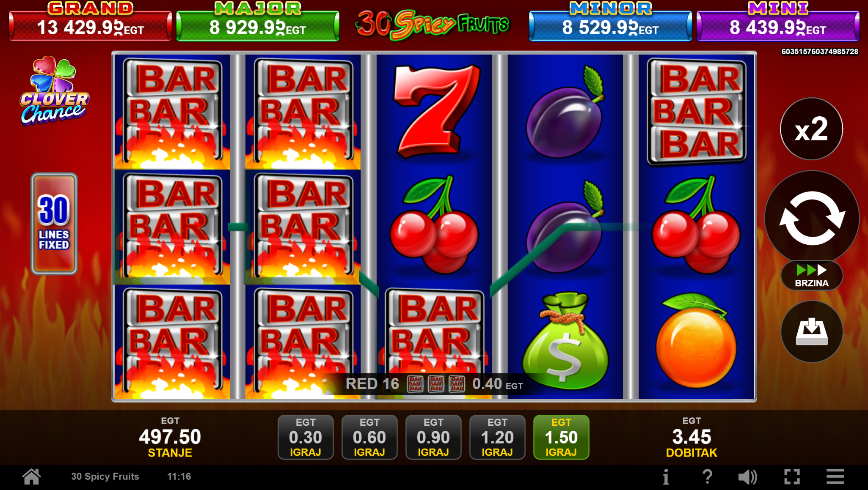Open the info paytable icon
The width and height of the screenshot is (868, 490).
[666, 477]
